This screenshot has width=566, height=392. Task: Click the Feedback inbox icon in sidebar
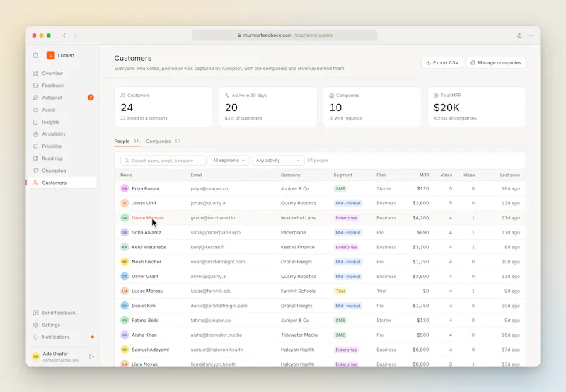pyautogui.click(x=36, y=86)
